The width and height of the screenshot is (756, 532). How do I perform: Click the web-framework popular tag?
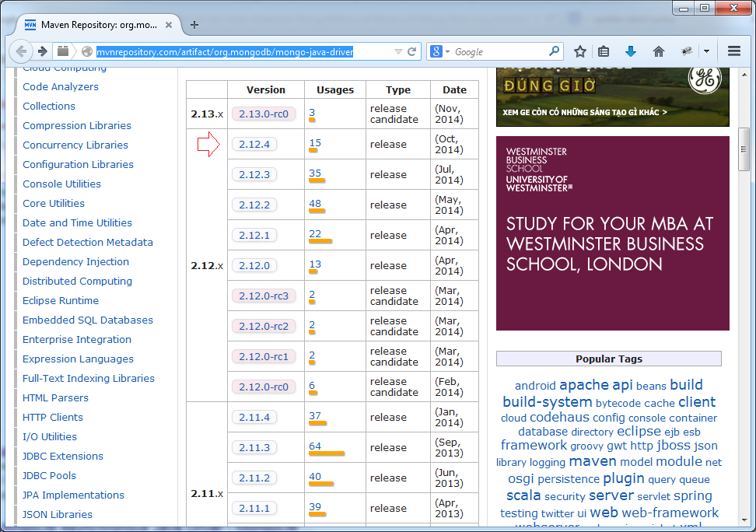coord(670,513)
